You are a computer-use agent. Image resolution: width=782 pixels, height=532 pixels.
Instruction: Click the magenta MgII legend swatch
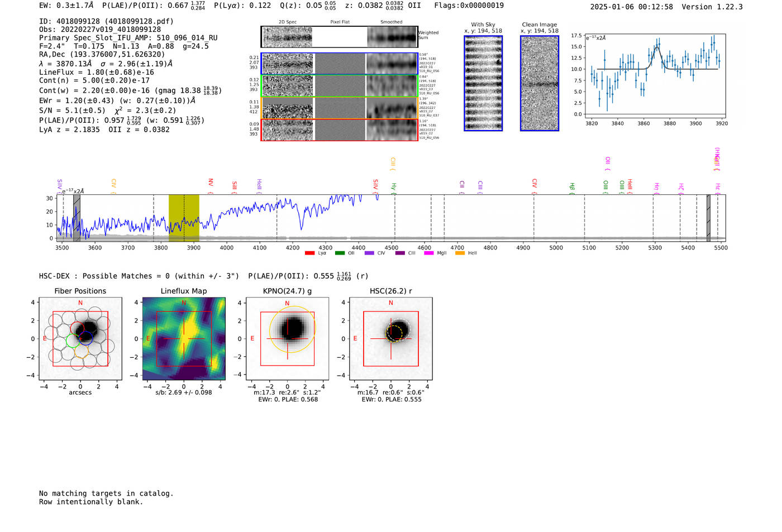pyautogui.click(x=429, y=253)
